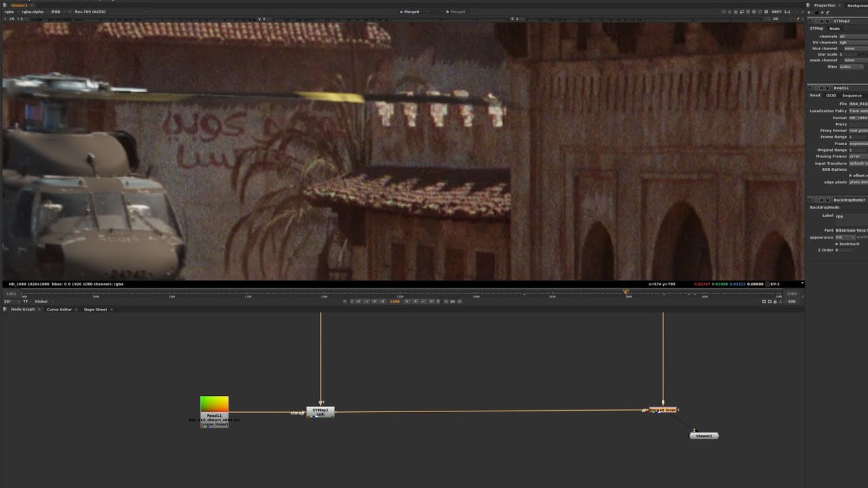Viewport: 868px width, 488px height.
Task: Click the Read11 File path field
Action: (858, 104)
